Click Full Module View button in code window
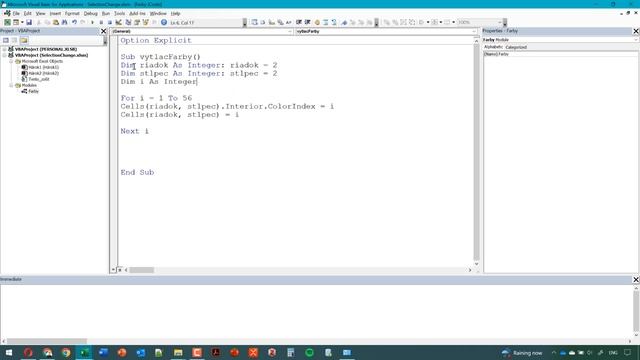Viewport: 640px width, 360px height. [x=120, y=270]
